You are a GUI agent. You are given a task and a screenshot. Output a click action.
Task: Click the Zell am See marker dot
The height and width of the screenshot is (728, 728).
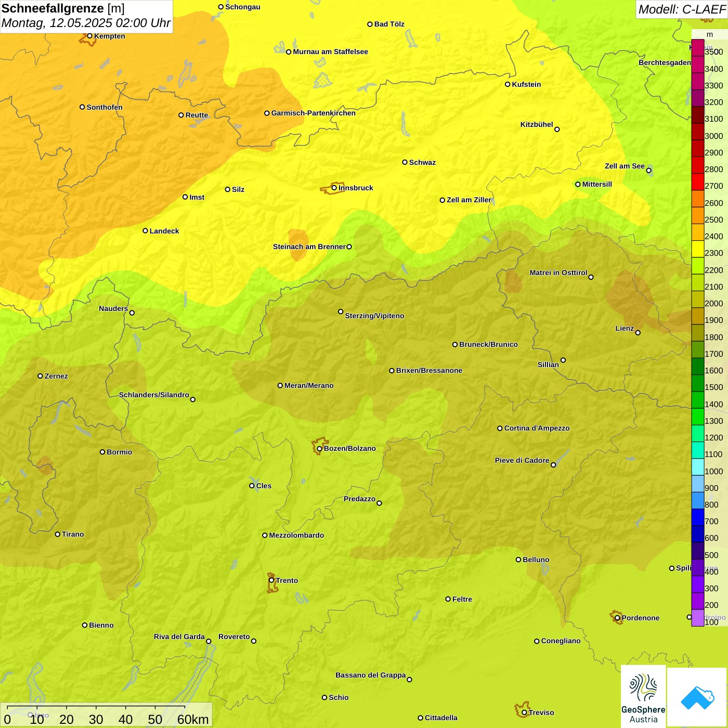click(648, 170)
